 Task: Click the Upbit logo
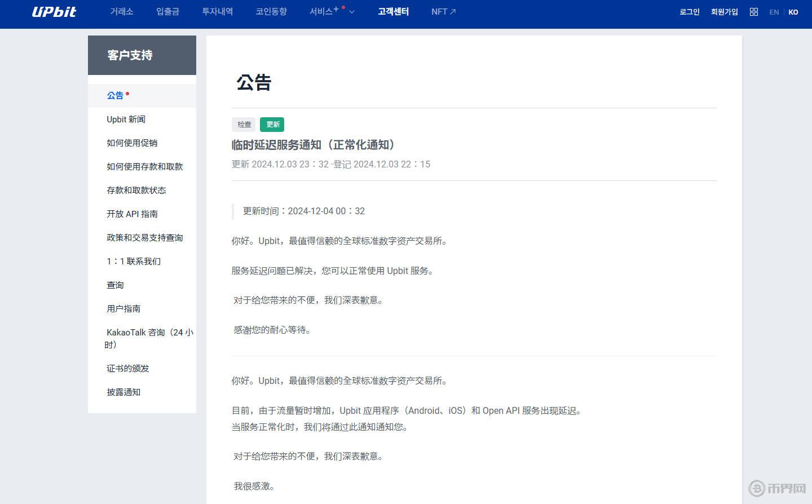point(54,11)
